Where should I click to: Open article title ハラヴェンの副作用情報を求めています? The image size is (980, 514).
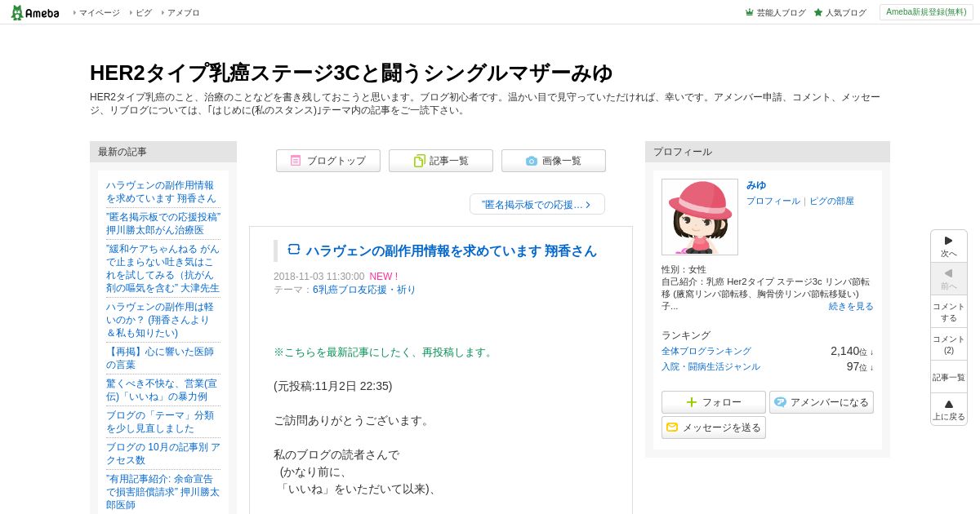[452, 250]
